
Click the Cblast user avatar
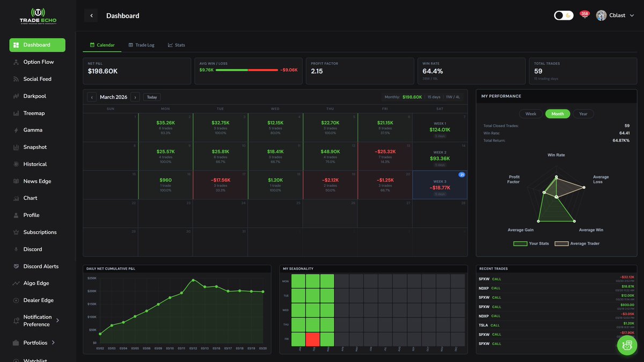[x=601, y=16]
